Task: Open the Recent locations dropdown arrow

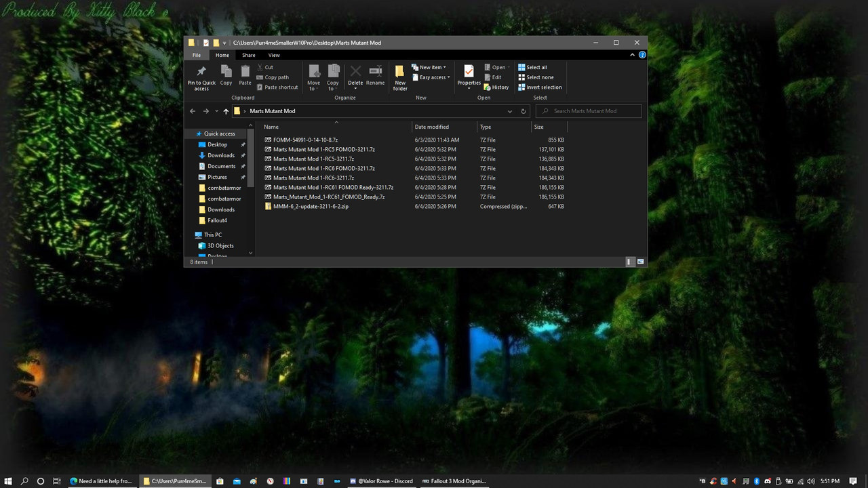Action: coord(216,111)
